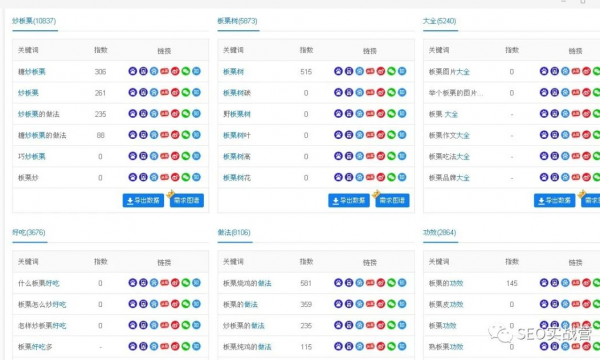Image resolution: width=600 pixels, height=360 pixels.
Task: Open the 板栗吃法大全 keyword link
Action: 449,156
